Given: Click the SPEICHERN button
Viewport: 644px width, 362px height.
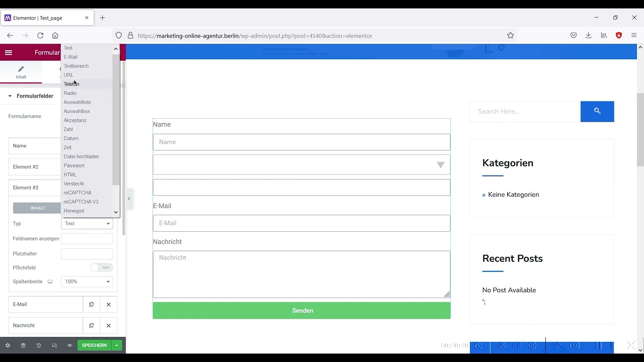Looking at the screenshot, I should pos(95,345).
